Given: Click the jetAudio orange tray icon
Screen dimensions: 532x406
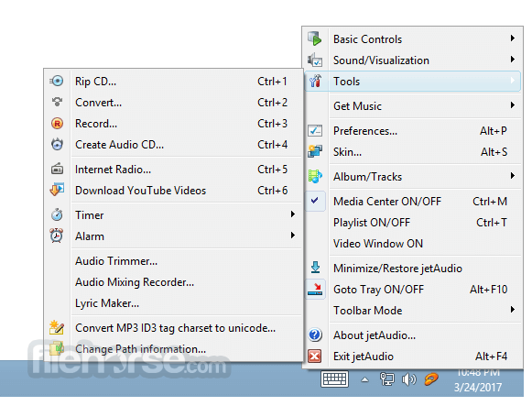Looking at the screenshot, I should click(431, 379).
